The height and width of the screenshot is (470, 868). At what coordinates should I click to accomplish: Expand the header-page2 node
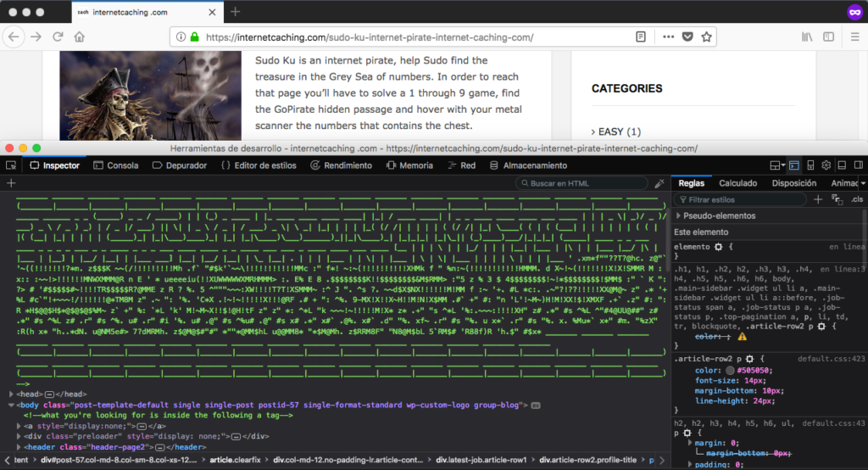19,447
